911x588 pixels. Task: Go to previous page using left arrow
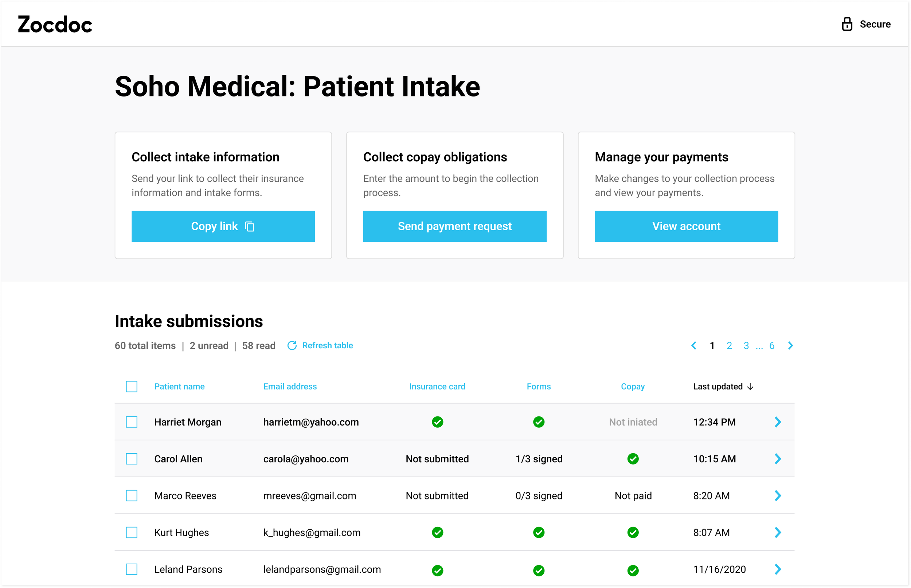coord(694,345)
